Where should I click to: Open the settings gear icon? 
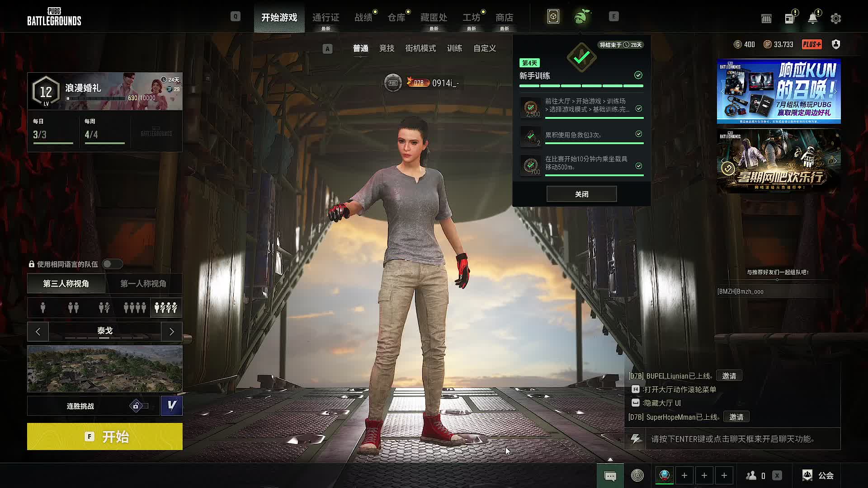(x=835, y=19)
